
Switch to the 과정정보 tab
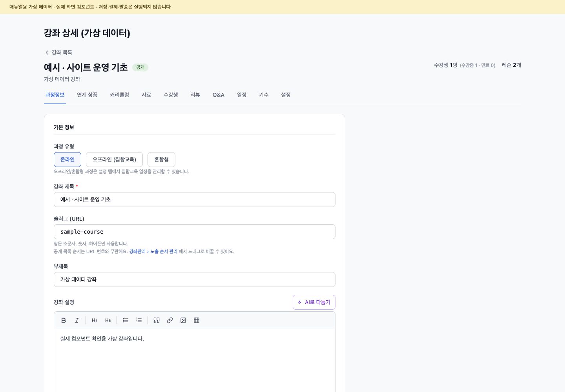pos(55,95)
